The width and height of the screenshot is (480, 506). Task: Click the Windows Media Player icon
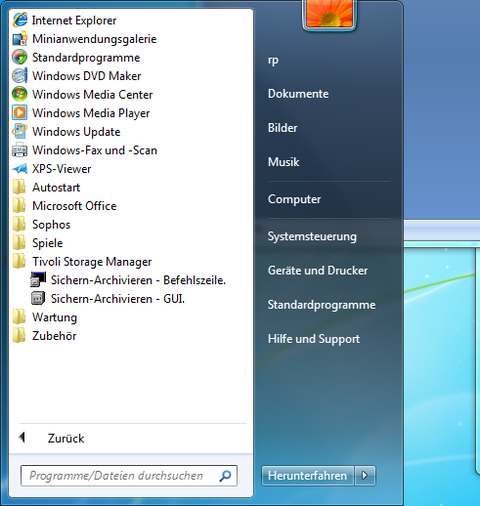click(x=20, y=113)
